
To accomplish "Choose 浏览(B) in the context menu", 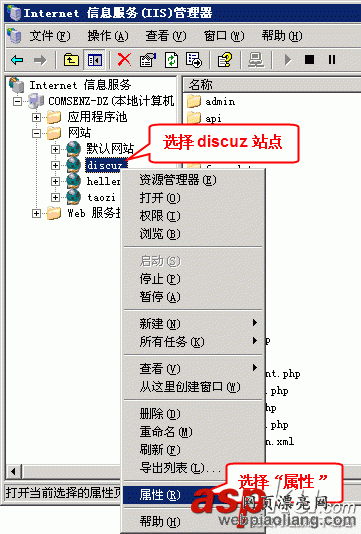I will pyautogui.click(x=193, y=234).
